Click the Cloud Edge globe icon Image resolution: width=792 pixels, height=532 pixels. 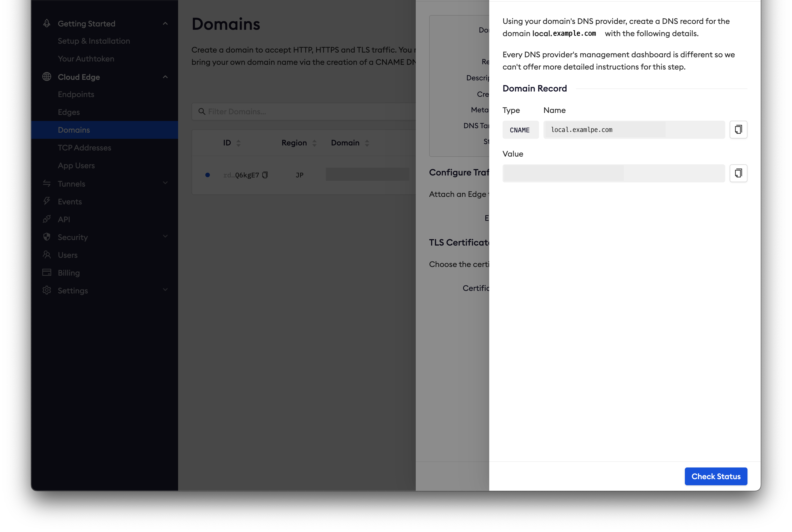(47, 77)
